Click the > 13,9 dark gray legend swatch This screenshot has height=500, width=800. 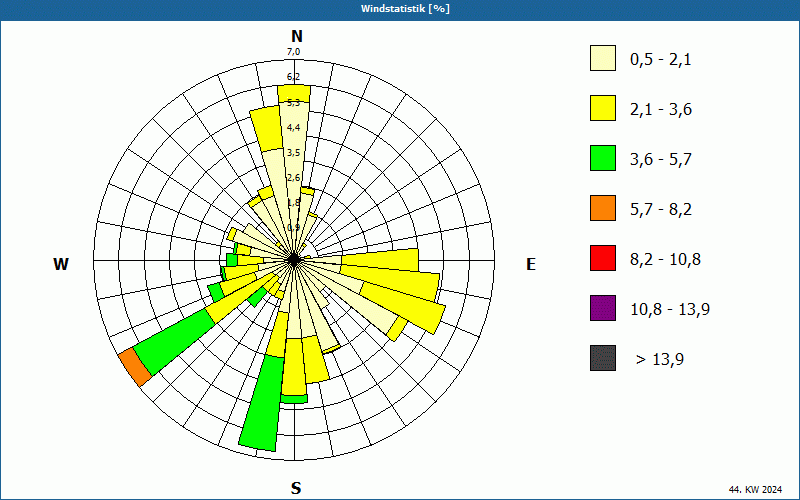pos(603,358)
